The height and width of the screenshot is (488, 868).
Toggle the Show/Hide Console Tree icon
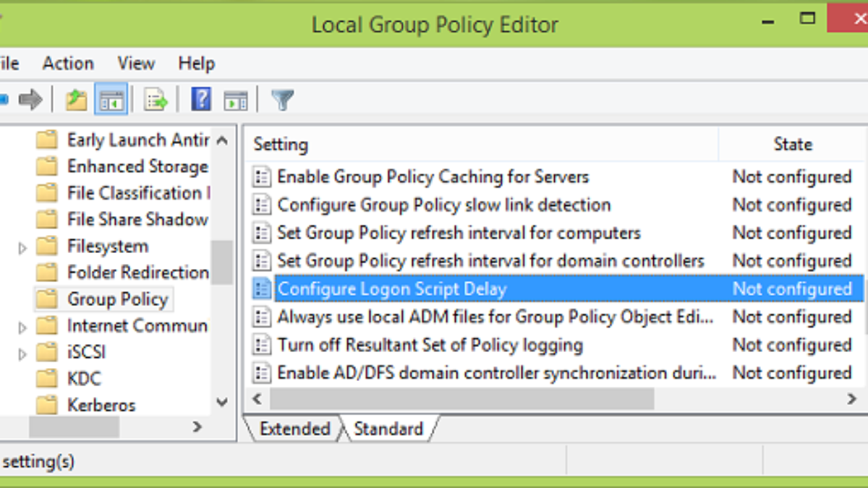(111, 100)
